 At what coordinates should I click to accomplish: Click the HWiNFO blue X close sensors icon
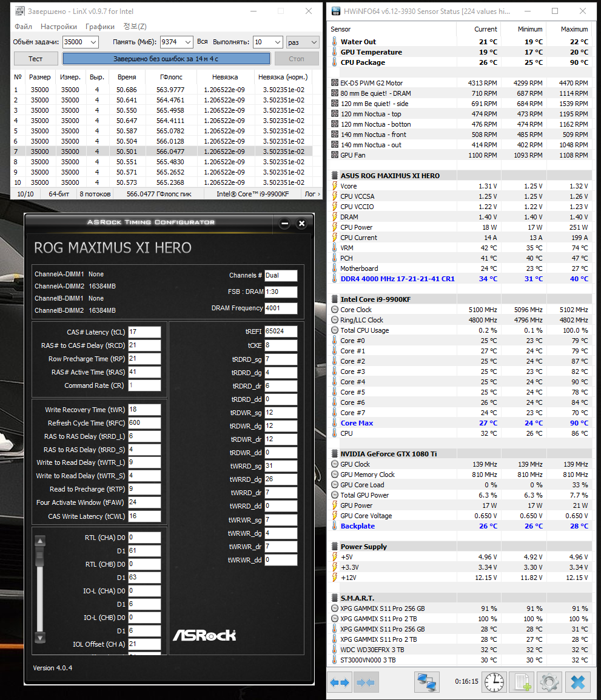tap(578, 682)
